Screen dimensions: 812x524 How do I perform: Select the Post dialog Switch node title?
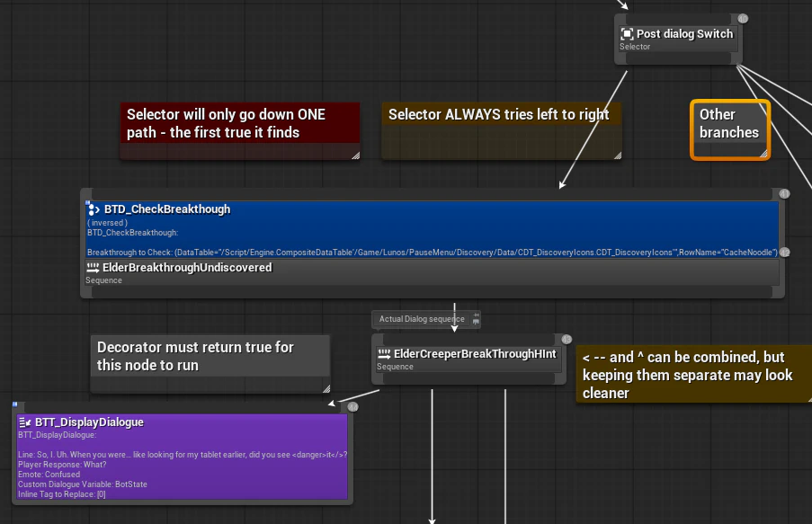click(684, 34)
